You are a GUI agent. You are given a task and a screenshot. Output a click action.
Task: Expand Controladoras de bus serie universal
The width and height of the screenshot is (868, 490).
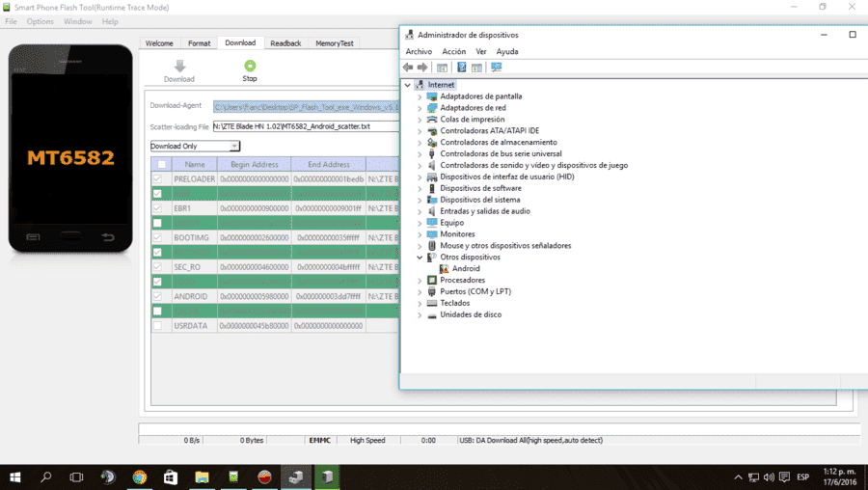pyautogui.click(x=420, y=154)
